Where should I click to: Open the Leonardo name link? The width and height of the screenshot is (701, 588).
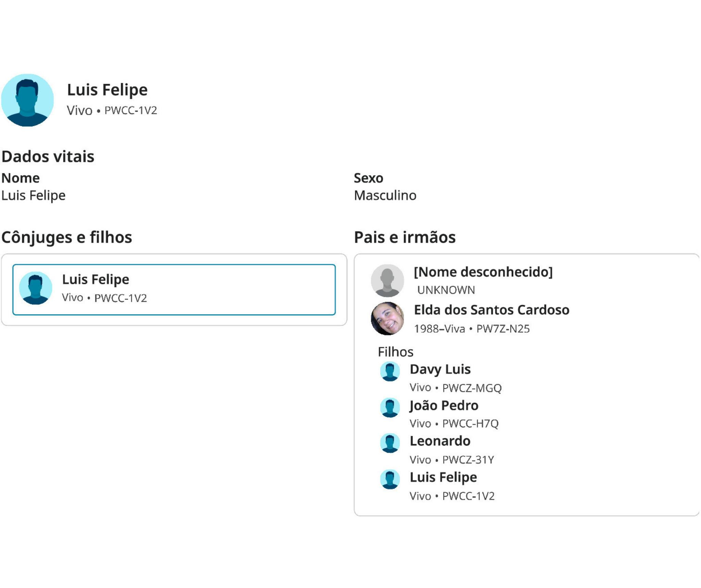point(440,441)
